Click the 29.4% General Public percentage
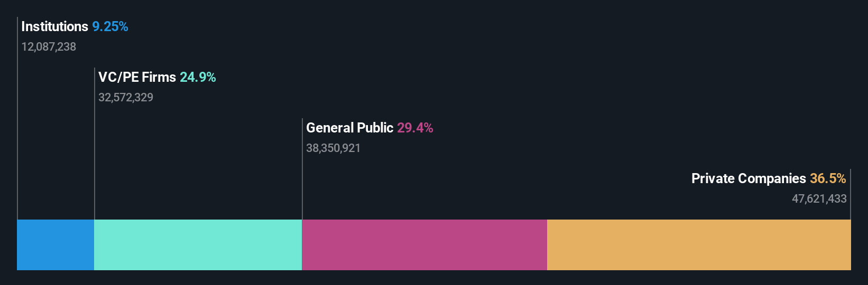The height and width of the screenshot is (285, 868). (415, 128)
